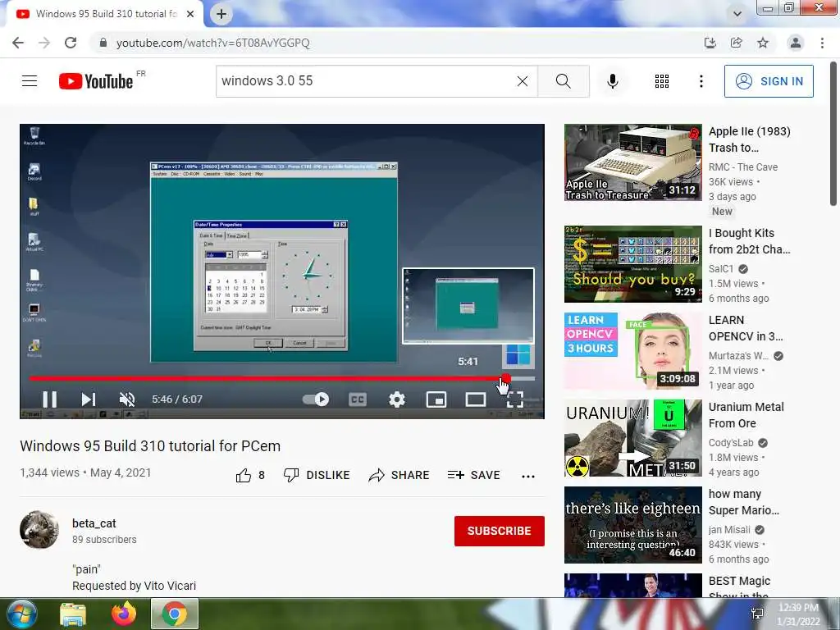Reload the page
This screenshot has height=630, width=840.
click(71, 43)
